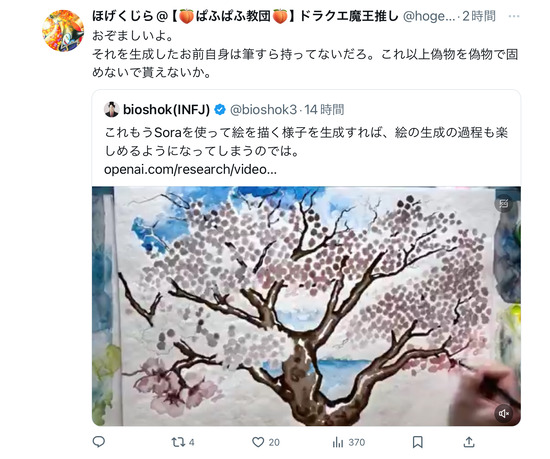Open the bioshok(INFJ) display name
The height and width of the screenshot is (459, 550).
tap(166, 110)
